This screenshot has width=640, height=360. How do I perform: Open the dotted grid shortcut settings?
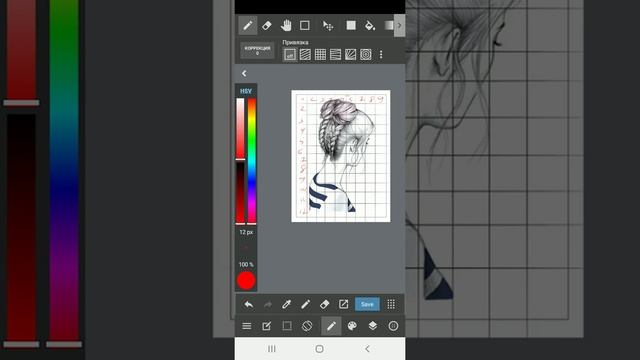[x=391, y=304]
